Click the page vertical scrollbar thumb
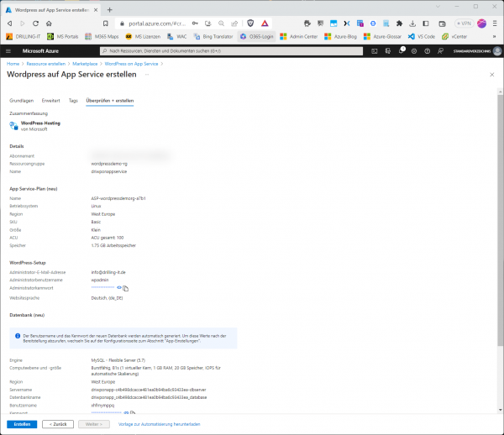This screenshot has width=504, height=435. 500,220
